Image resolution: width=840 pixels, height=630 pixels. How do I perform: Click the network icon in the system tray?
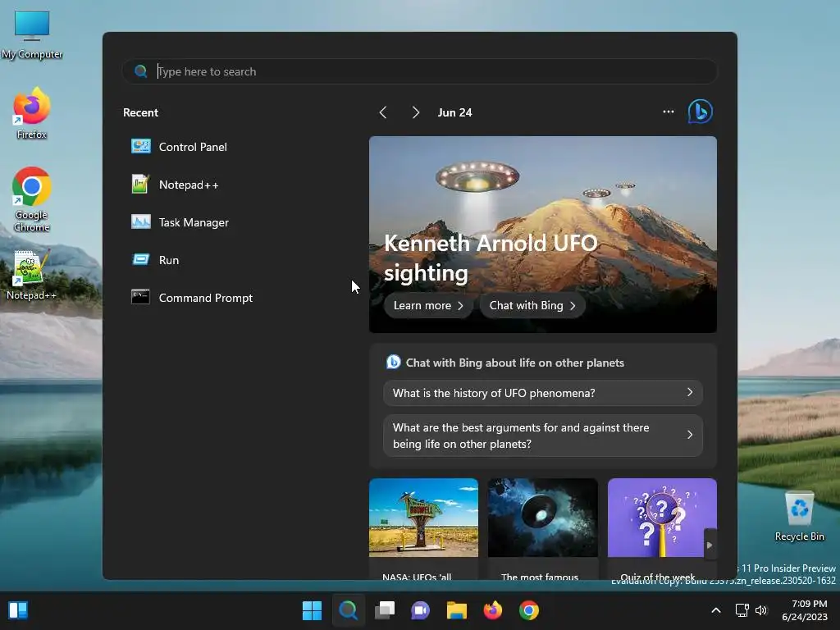click(742, 610)
